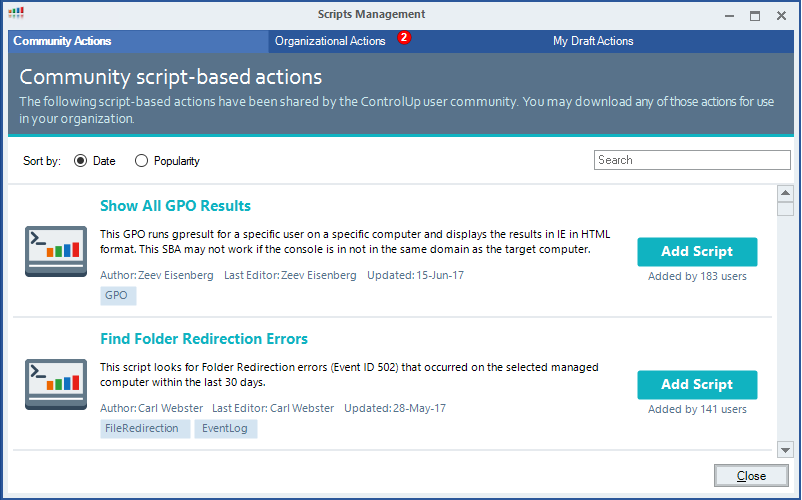Click the red notification badge showing 2
The width and height of the screenshot is (802, 500).
pyautogui.click(x=404, y=37)
